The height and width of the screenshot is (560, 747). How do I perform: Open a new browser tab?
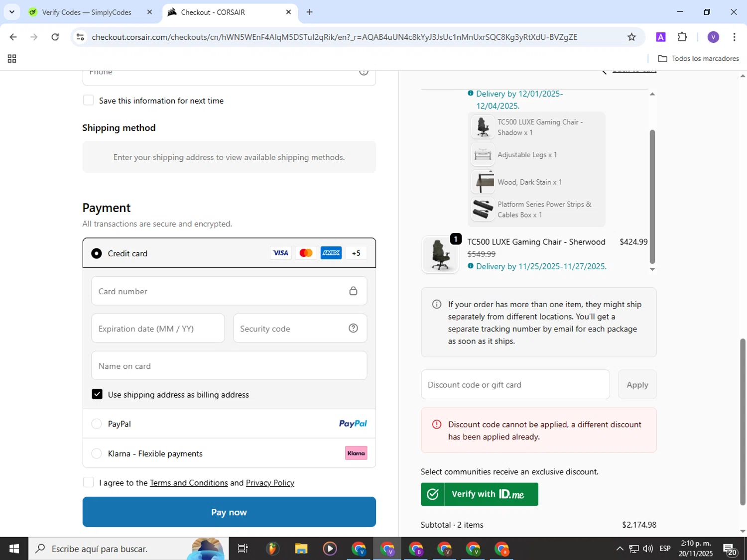(x=309, y=12)
